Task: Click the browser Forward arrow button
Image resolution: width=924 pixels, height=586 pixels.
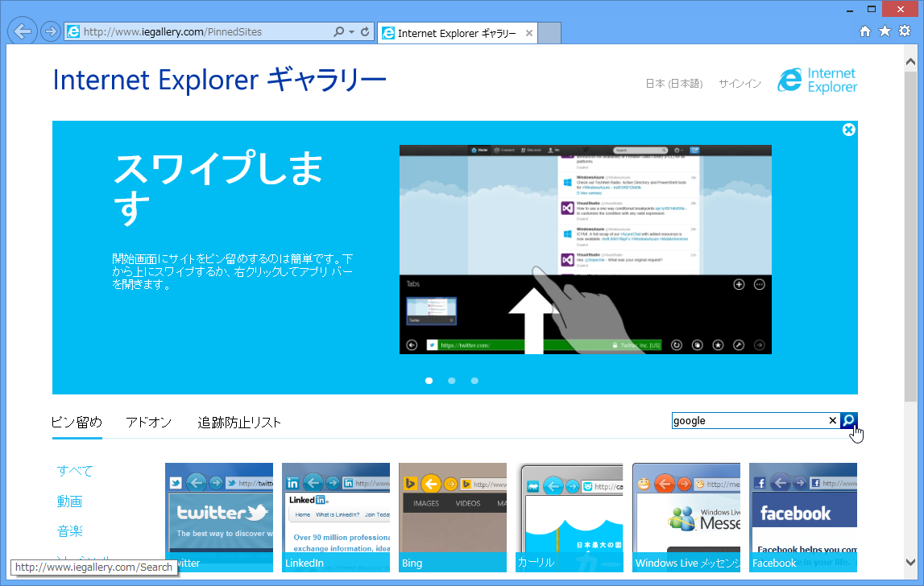Action: coord(51,32)
